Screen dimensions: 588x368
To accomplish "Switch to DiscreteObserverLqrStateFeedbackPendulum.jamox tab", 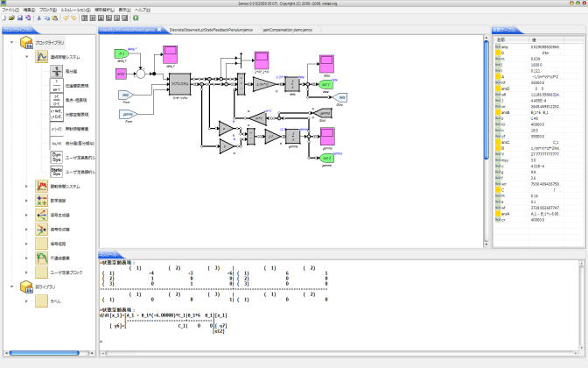I will (211, 29).
